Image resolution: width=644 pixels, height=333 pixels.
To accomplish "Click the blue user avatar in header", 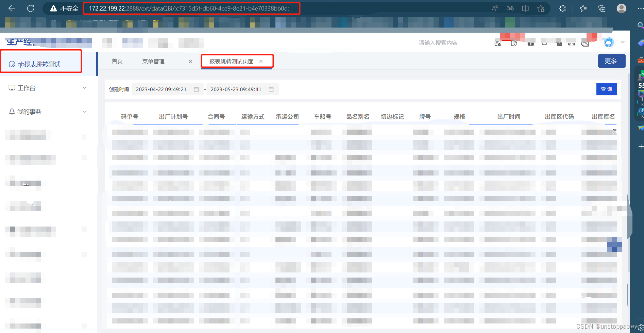I will pyautogui.click(x=609, y=43).
